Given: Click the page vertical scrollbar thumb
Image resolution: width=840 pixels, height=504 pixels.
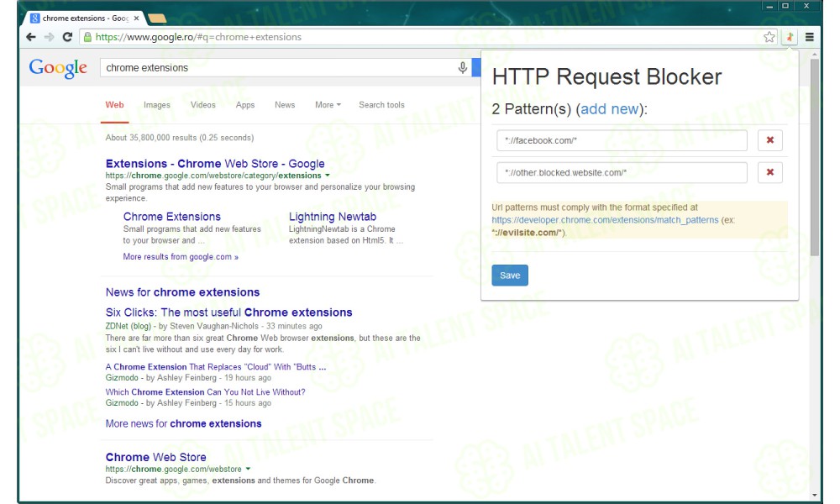Looking at the screenshot, I should (815, 157).
